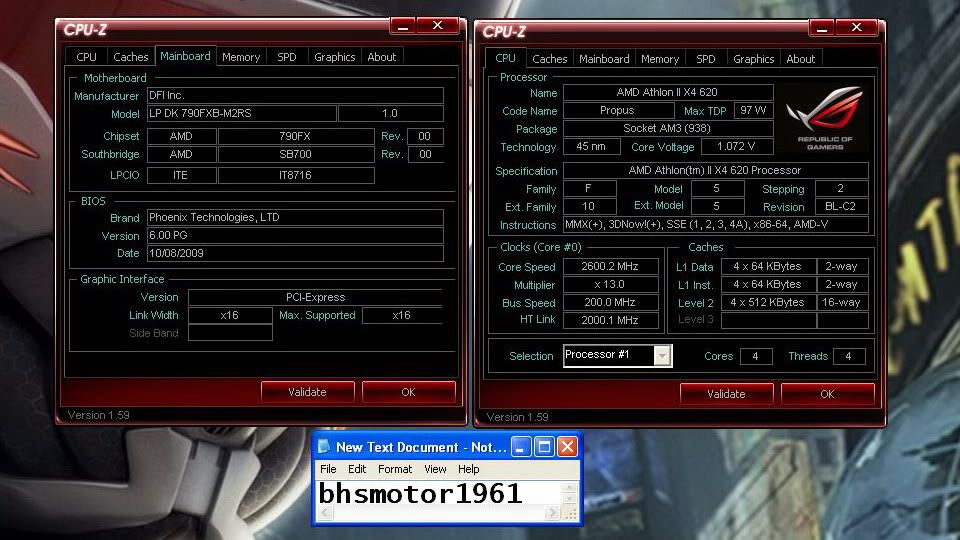Click OK in right CPU-Z window
This screenshot has width=960, height=540.
[x=827, y=394]
